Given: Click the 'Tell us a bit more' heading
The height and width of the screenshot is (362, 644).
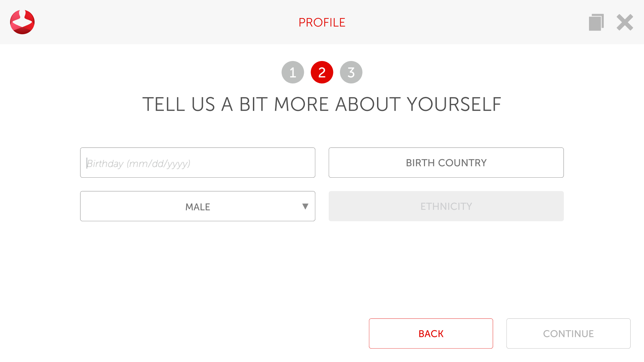Looking at the screenshot, I should (x=322, y=104).
